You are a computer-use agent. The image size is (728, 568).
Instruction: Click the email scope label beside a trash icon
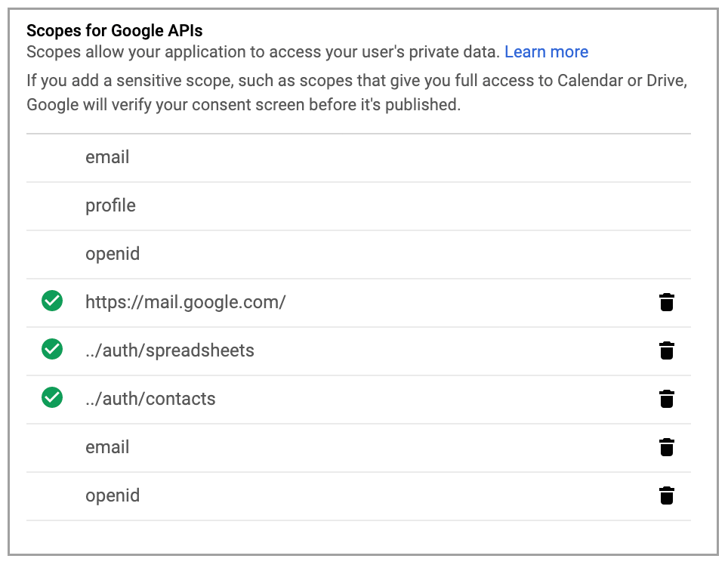pos(107,447)
